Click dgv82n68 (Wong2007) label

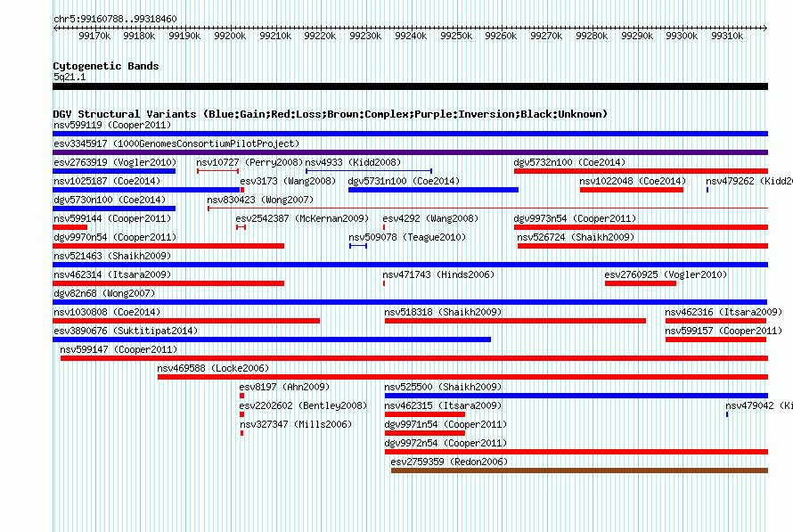pyautogui.click(x=104, y=293)
